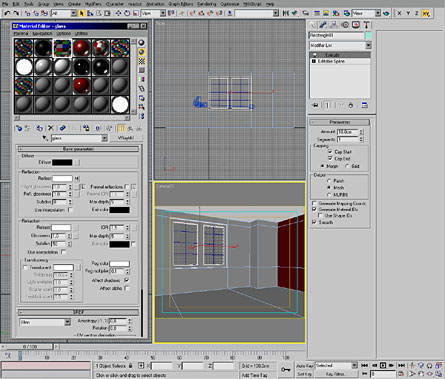Click the Reset Map/Mtl X icon

click(x=51, y=128)
